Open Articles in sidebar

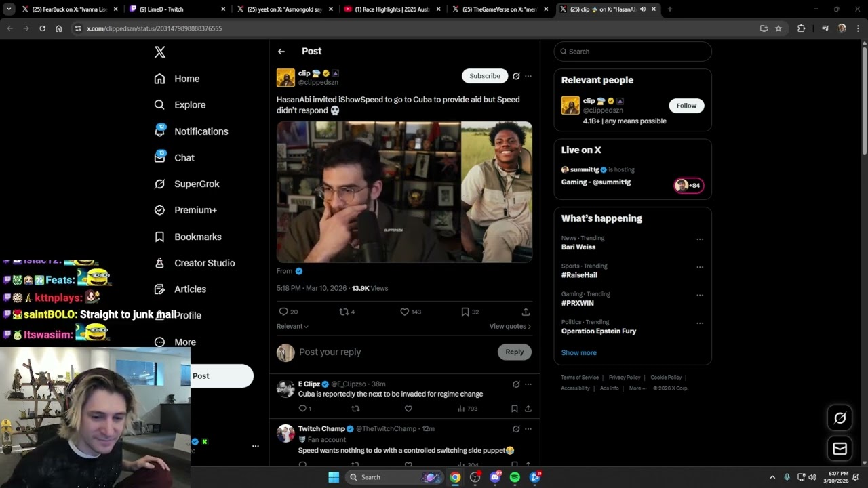(180, 289)
